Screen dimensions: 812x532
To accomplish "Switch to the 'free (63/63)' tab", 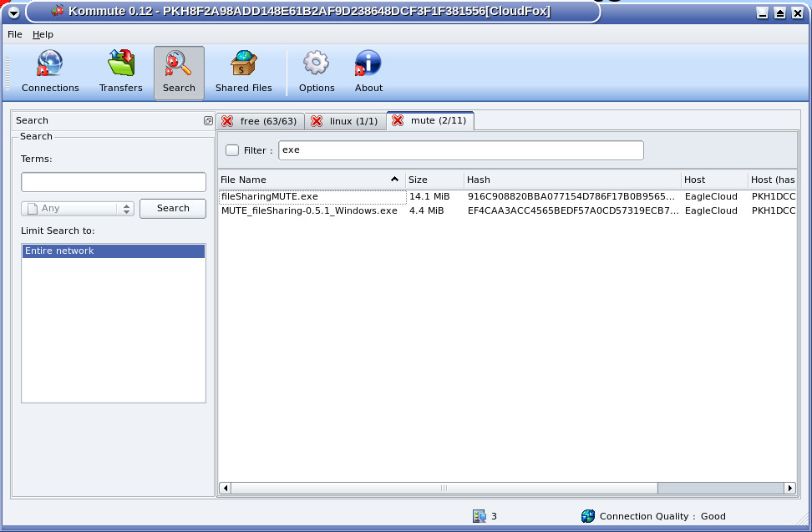I will (261, 121).
